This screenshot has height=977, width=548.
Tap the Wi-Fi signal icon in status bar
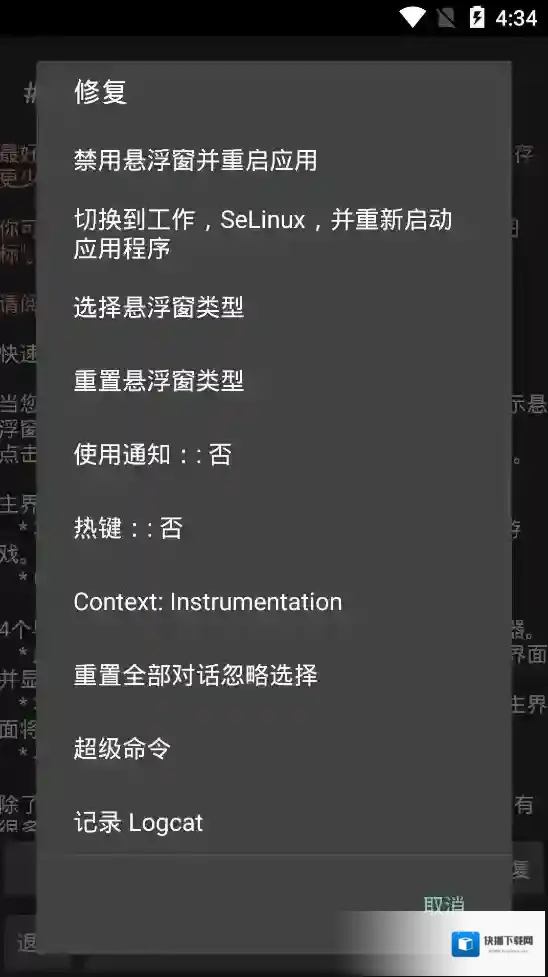click(411, 17)
